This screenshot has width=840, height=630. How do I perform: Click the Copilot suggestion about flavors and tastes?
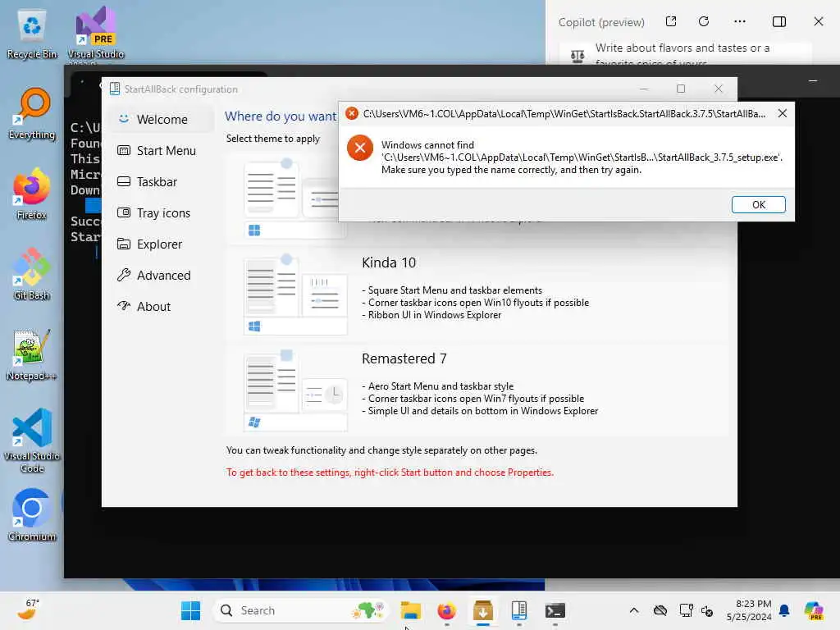click(686, 53)
